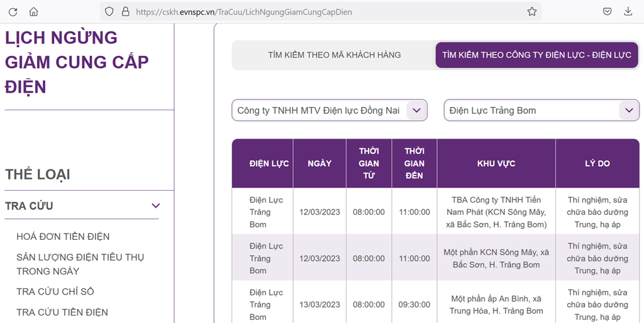
Task: Click the URL address bar
Action: (x=320, y=11)
